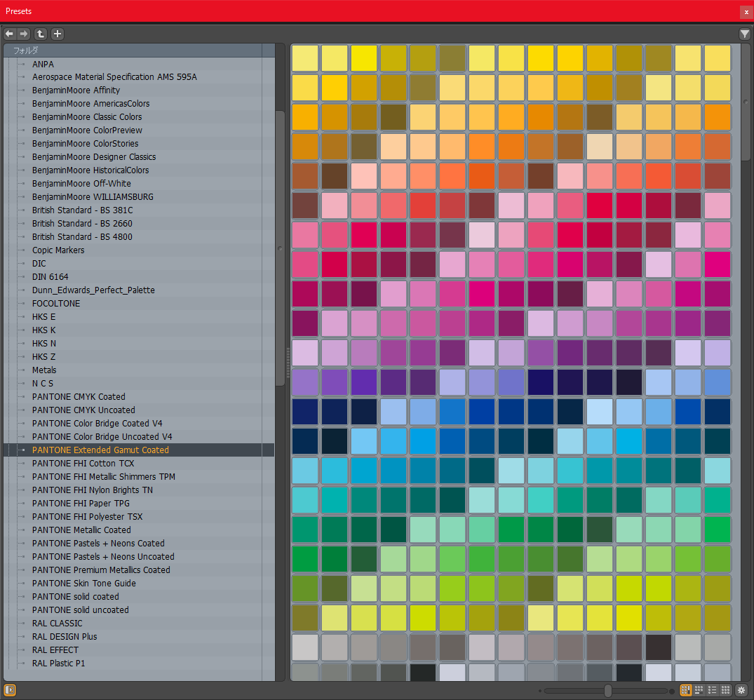Open PANTONE Metallic Coated

pos(81,530)
